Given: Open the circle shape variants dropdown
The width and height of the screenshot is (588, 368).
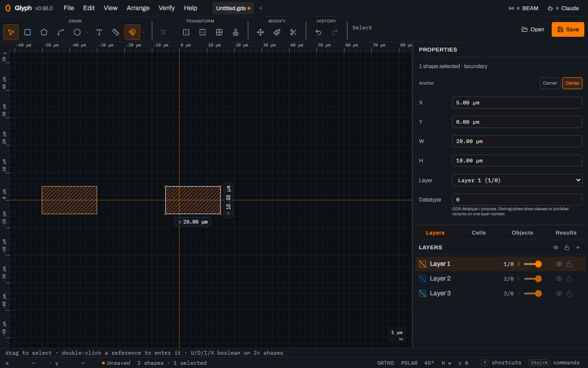Looking at the screenshot, I should click(x=87, y=32).
